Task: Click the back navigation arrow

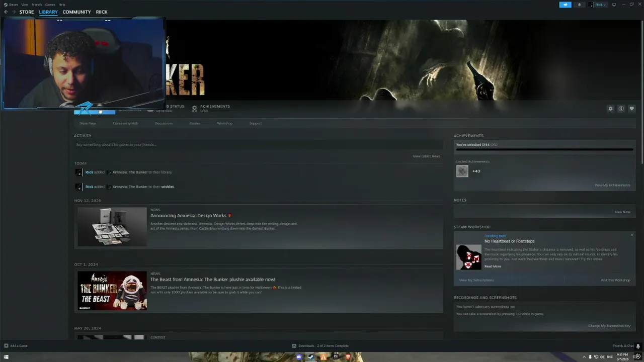Action: pos(6,12)
